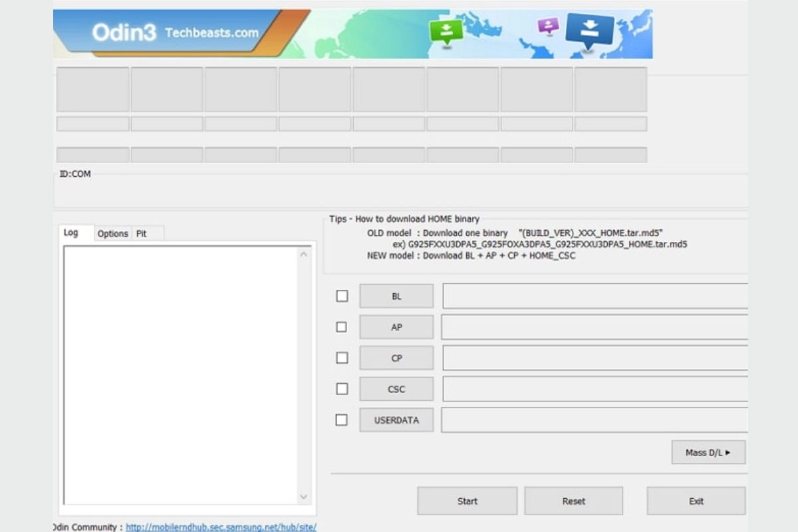Click the green download icon in banner
The image size is (798, 532).
coord(446,31)
